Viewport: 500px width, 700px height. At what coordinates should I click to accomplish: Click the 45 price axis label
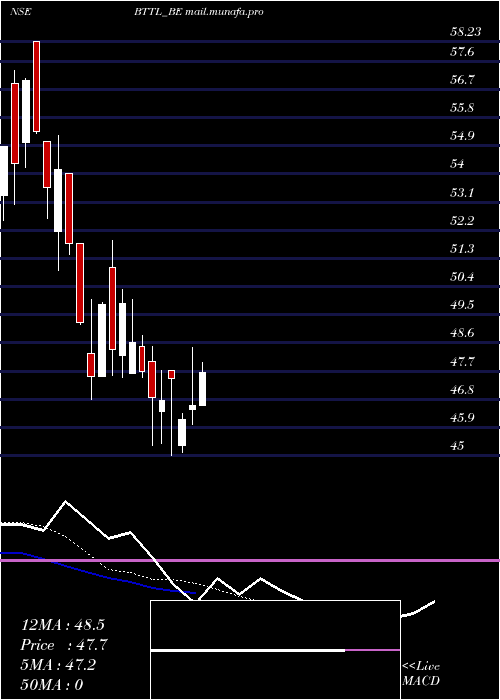[458, 446]
